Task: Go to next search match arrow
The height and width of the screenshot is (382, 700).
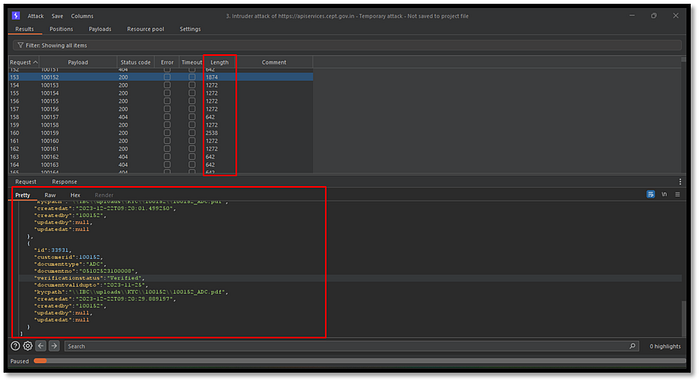Action: (54, 346)
